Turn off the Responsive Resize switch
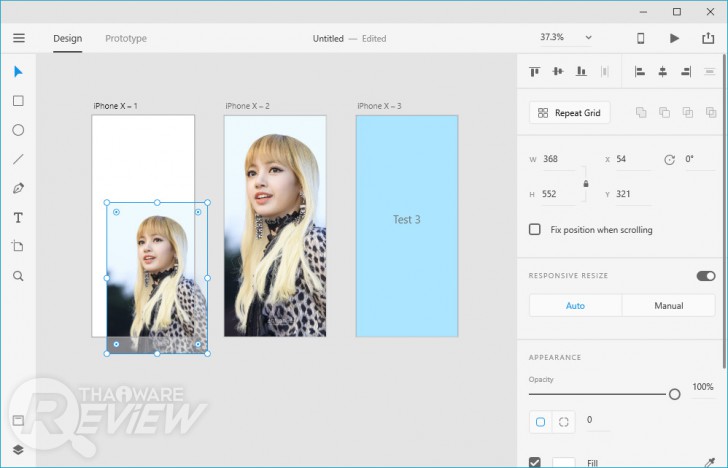Screen dimensions: 728x468 coord(706,276)
